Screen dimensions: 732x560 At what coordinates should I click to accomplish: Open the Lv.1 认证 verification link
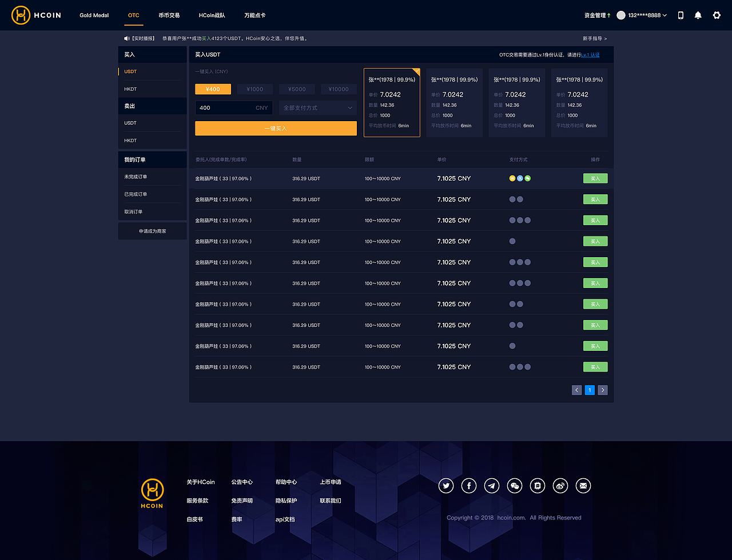coord(589,54)
